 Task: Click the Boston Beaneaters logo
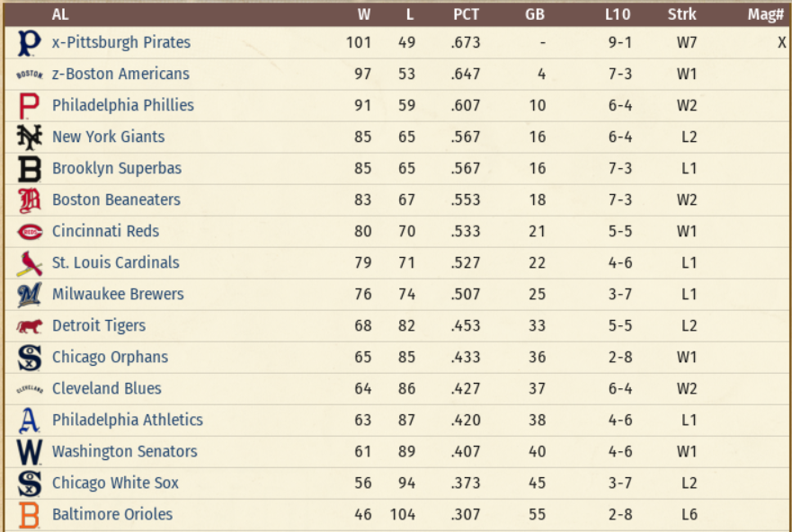click(29, 199)
